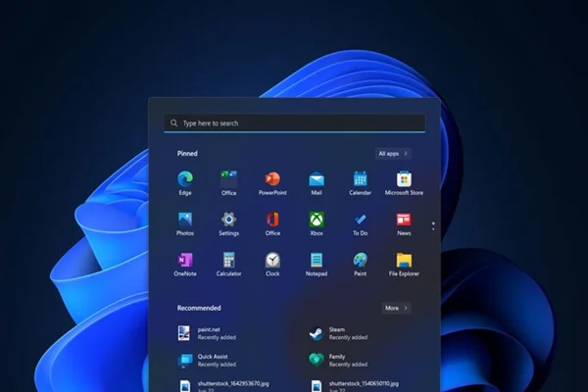Launch the Xbox app
The image size is (588, 392).
(317, 220)
